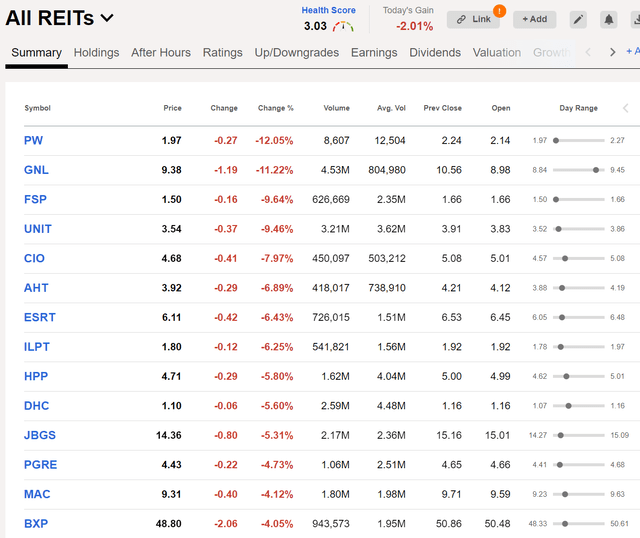The image size is (640, 538).
Task: Sort by the Change column header
Action: [224, 108]
